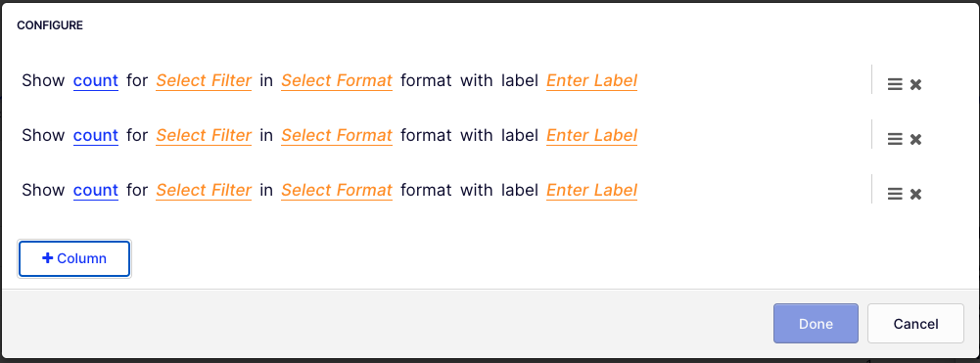Image resolution: width=980 pixels, height=363 pixels.
Task: Click the reorder handle icon on third row
Action: pos(895,195)
